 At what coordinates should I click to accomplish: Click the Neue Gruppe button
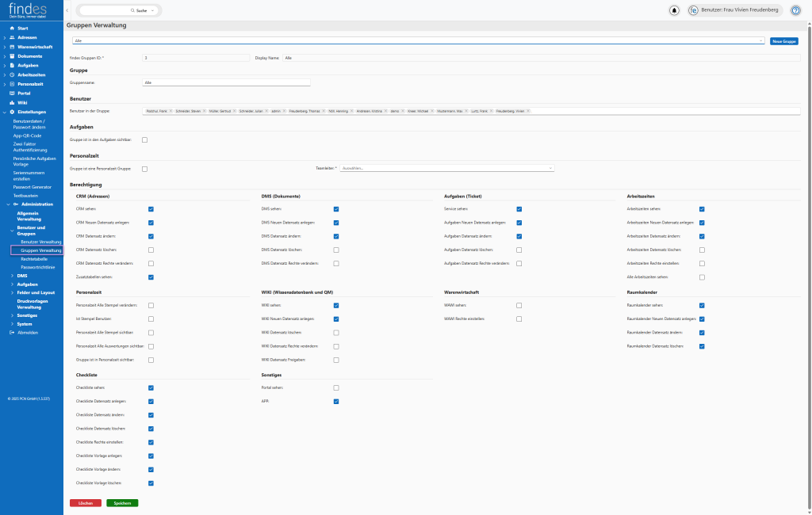[x=783, y=40]
